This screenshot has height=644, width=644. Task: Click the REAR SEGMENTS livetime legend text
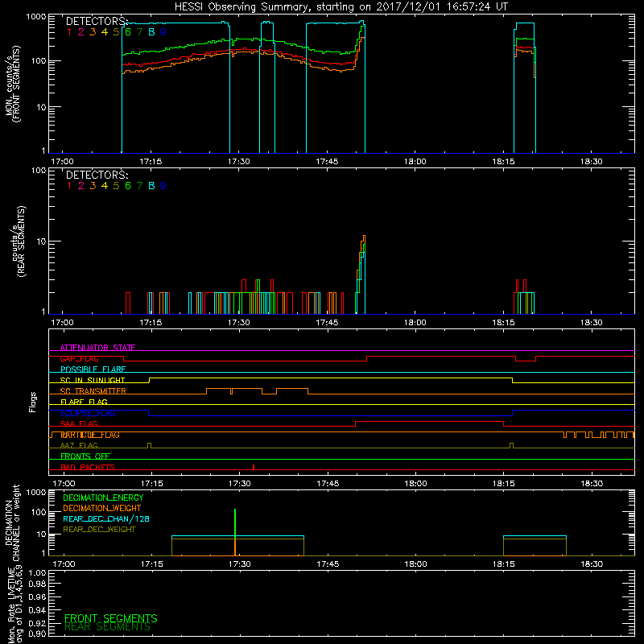pyautogui.click(x=108, y=627)
